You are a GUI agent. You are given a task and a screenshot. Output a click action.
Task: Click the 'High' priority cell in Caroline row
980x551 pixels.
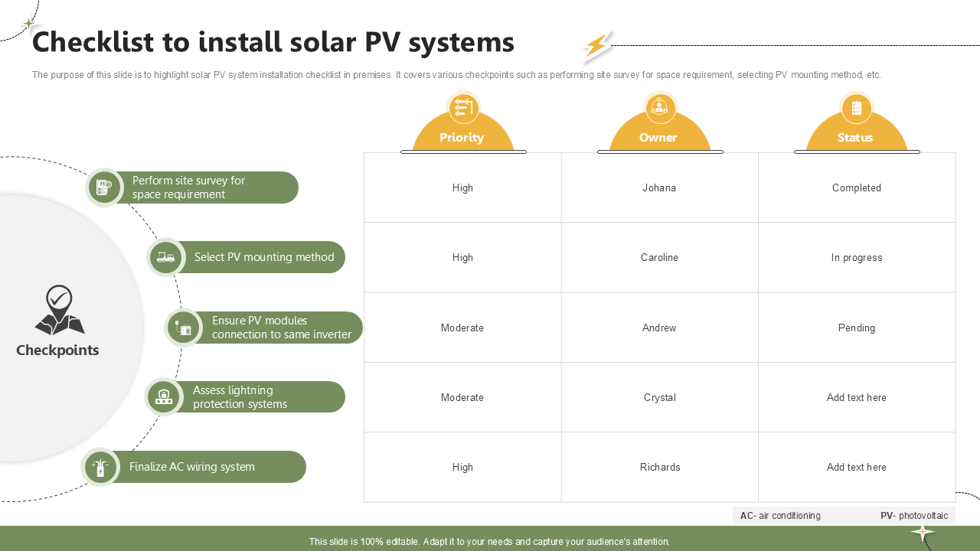click(x=462, y=257)
